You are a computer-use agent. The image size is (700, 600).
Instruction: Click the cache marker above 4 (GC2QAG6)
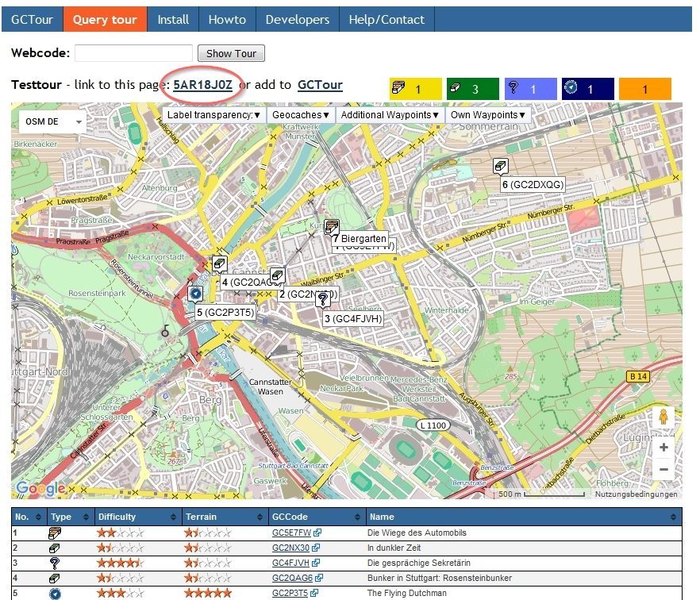[219, 263]
